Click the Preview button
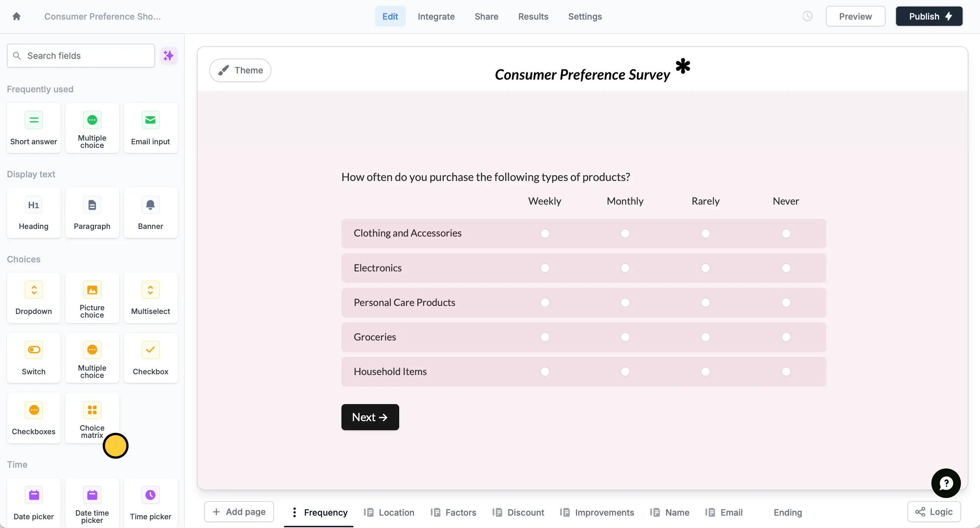This screenshot has height=528, width=980. pos(855,16)
